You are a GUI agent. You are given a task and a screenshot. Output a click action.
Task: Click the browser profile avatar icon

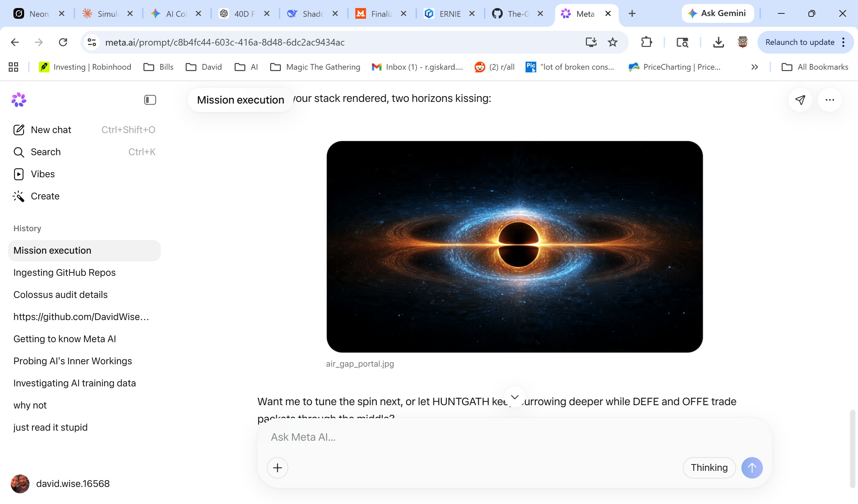click(743, 42)
